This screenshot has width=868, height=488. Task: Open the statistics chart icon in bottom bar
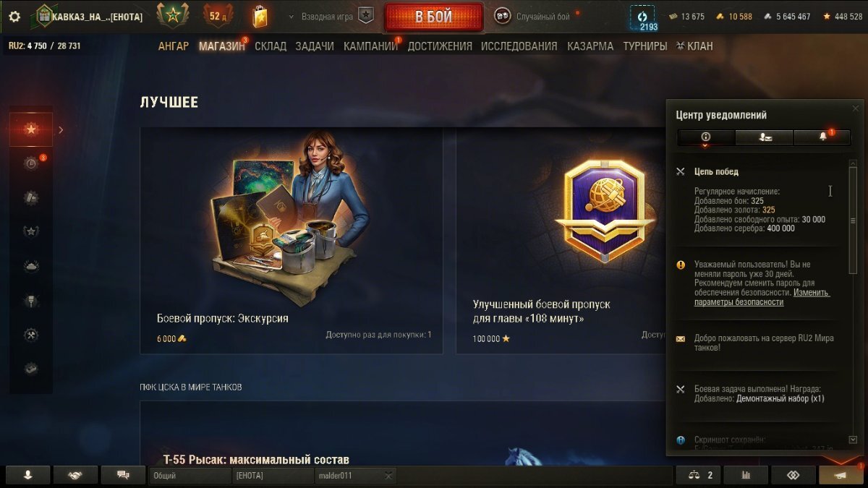(745, 475)
